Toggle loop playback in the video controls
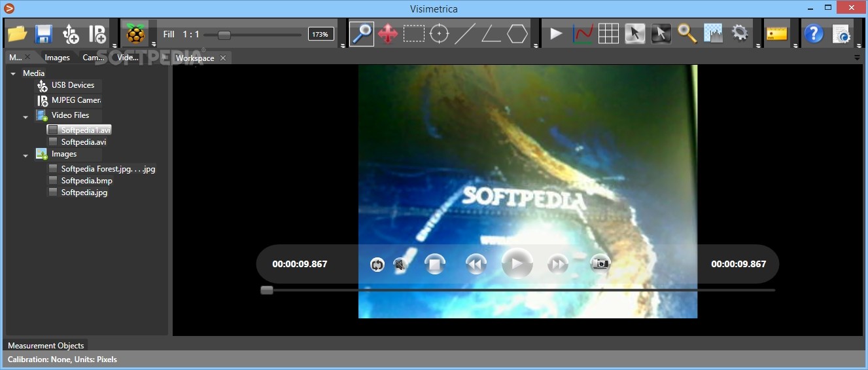 377,265
